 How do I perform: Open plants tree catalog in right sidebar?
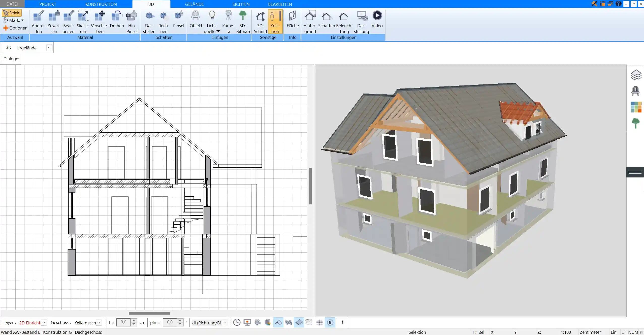[x=636, y=123]
